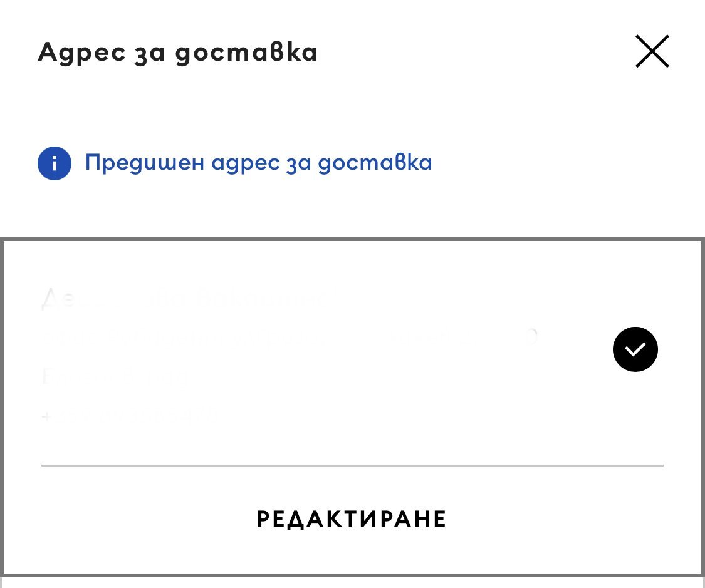Image resolution: width=705 pixels, height=588 pixels.
Task: Click the partially visible card below
Action: tap(352, 583)
